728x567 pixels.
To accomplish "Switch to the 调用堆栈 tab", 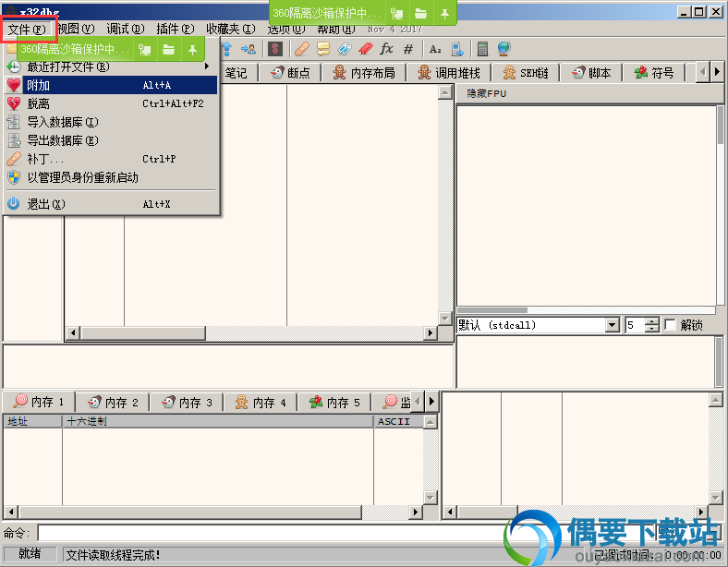I will point(449,73).
